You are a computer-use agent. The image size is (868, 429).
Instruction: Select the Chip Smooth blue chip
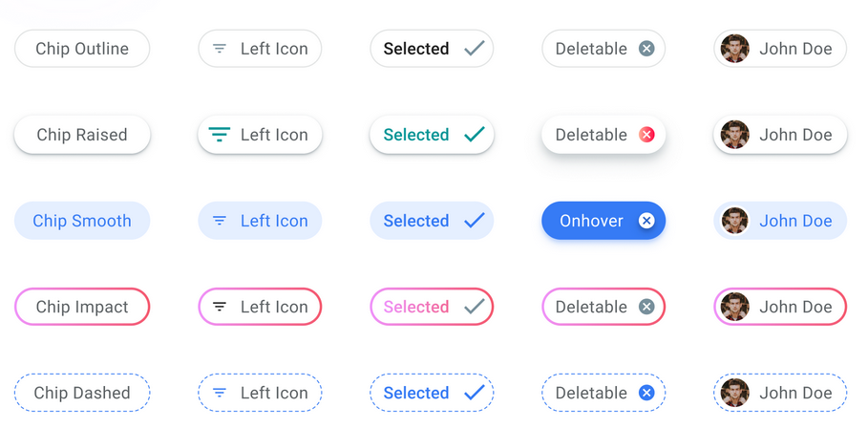click(82, 221)
